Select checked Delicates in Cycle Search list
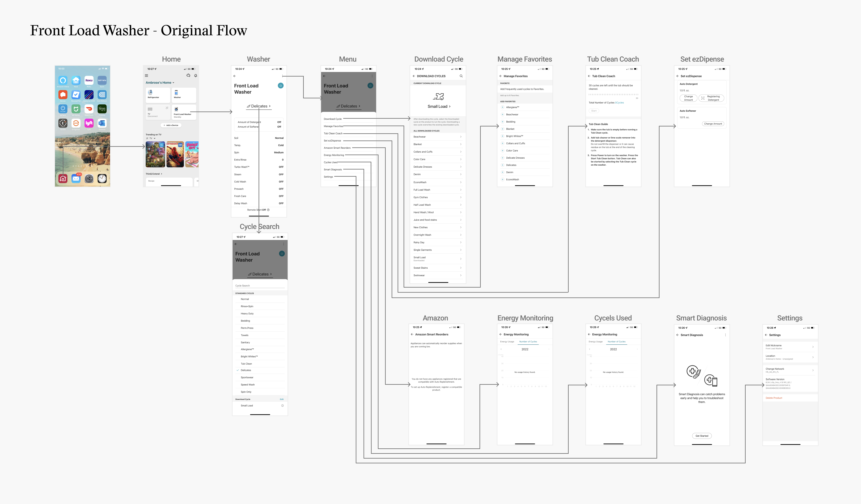The image size is (861, 504). tap(260, 370)
